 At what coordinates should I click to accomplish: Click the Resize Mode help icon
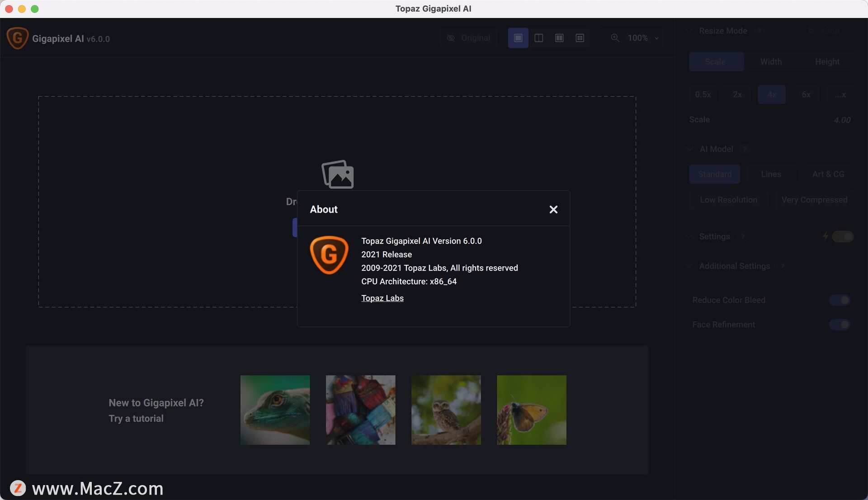[759, 31]
